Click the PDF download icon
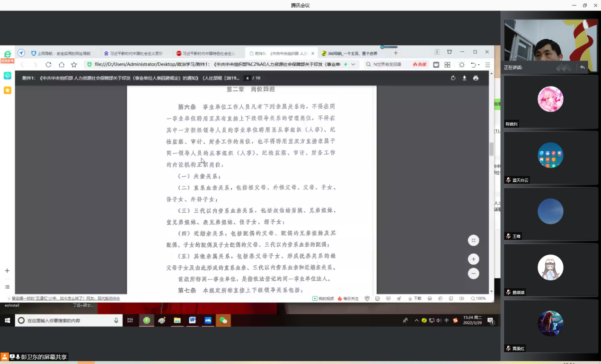 pyautogui.click(x=464, y=78)
